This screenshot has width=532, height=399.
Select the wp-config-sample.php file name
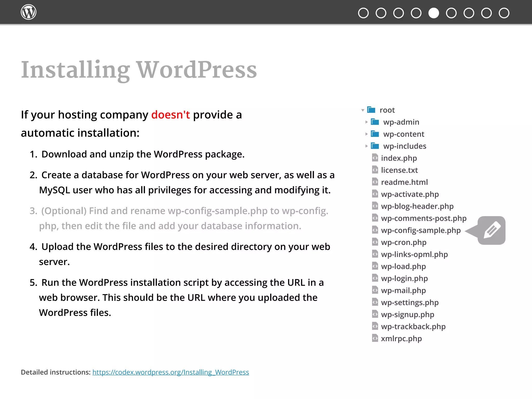pos(421,230)
